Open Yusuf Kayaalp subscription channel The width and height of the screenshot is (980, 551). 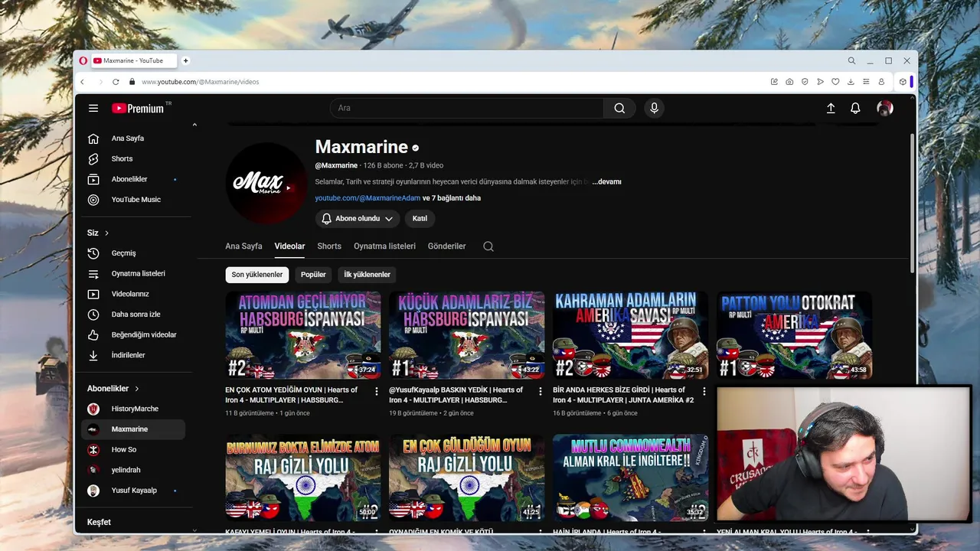(133, 491)
